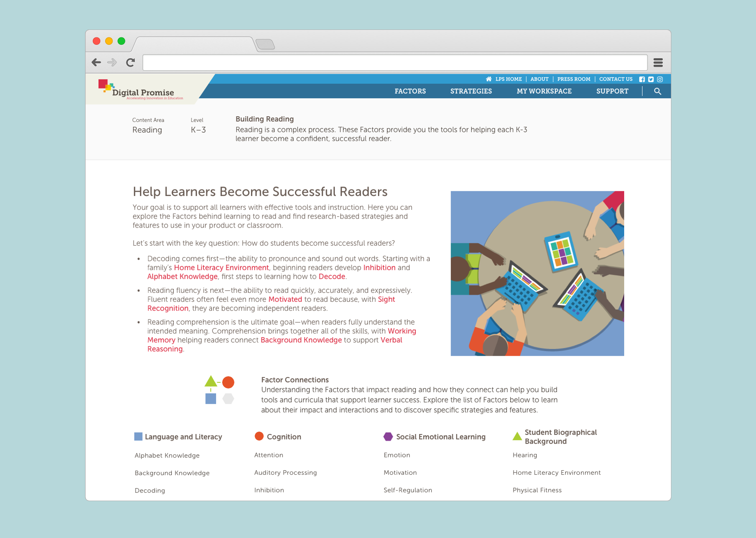
Task: Select the Student Biographical Background heading
Action: (560, 437)
